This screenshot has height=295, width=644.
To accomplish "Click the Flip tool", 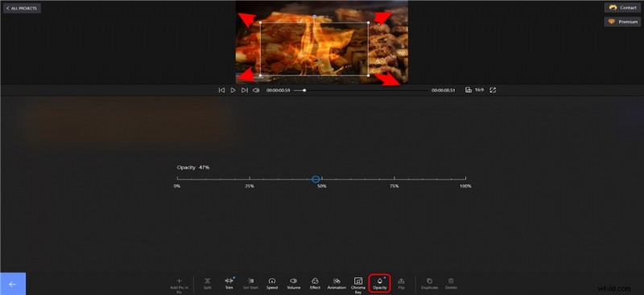I will pos(401,284).
